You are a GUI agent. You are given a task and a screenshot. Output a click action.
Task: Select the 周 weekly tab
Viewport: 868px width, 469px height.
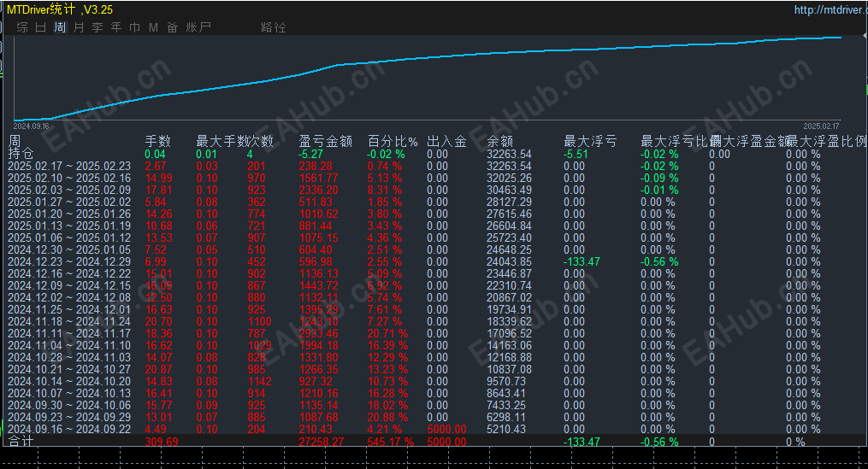coord(60,27)
